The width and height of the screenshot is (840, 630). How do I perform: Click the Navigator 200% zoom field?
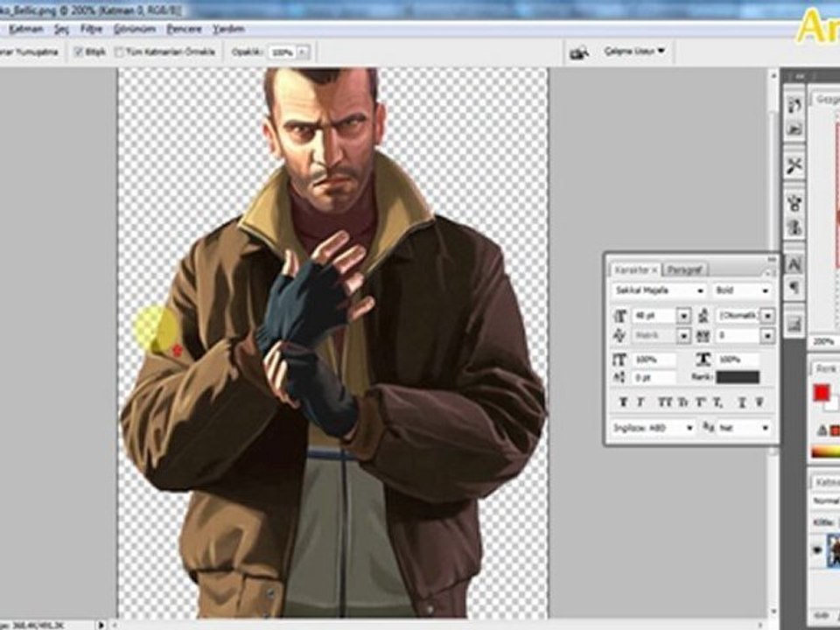point(823,341)
